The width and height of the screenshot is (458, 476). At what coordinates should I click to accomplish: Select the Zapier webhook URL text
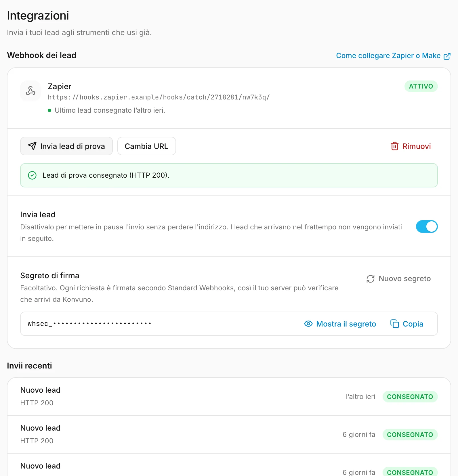(x=159, y=97)
